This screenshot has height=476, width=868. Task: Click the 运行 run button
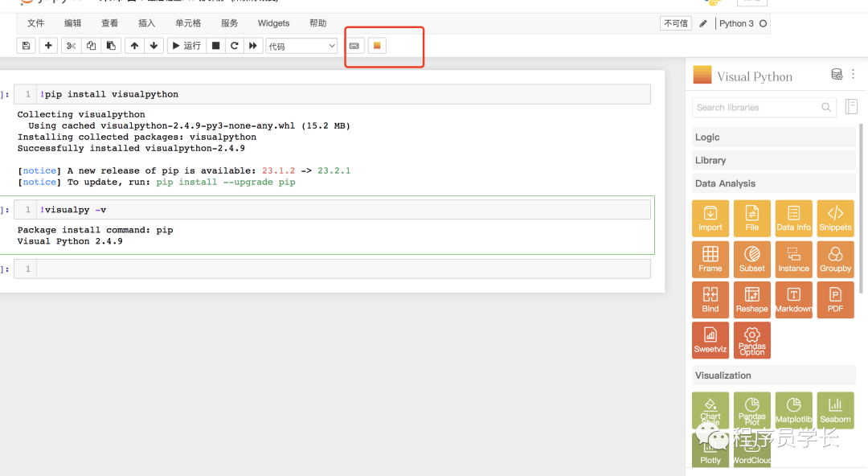pos(186,46)
